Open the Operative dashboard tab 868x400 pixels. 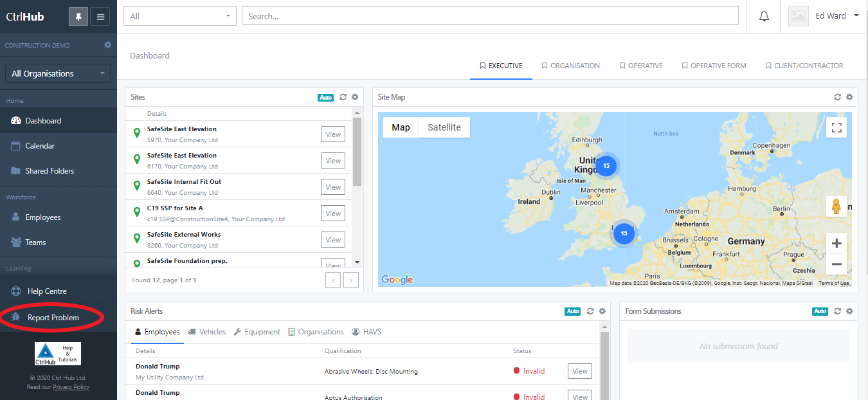(641, 66)
